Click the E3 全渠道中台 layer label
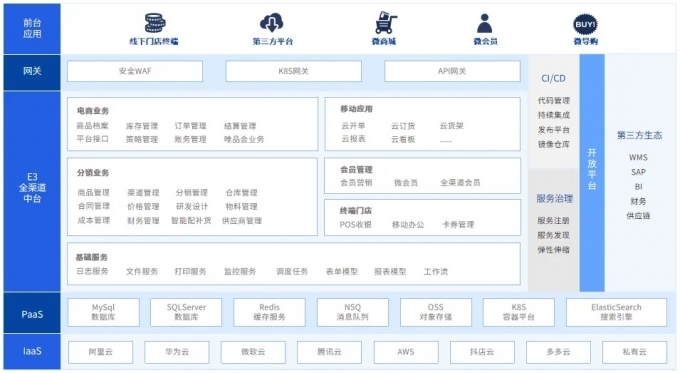Screen dimensions: 680x373 click(x=32, y=191)
